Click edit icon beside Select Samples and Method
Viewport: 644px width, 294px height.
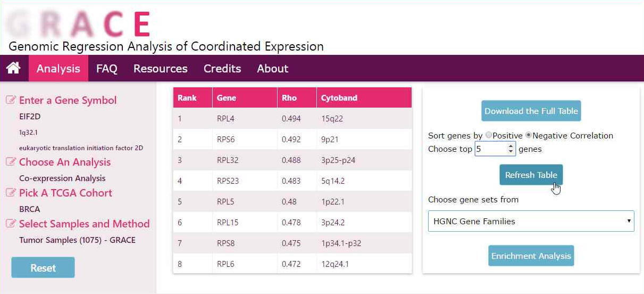[11, 224]
